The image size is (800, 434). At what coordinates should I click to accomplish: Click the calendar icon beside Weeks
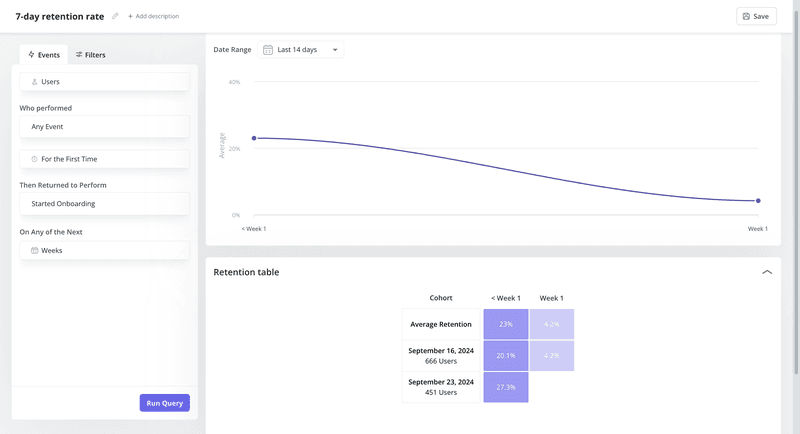35,250
